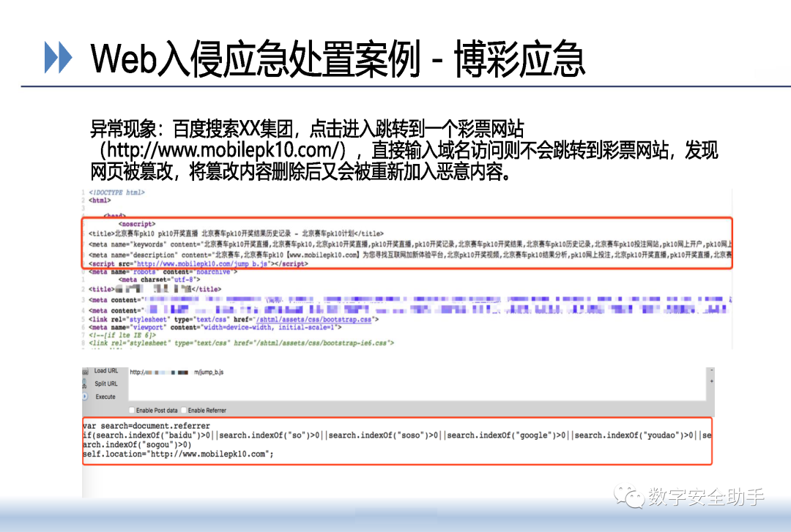Click the meta name="description" source line

(409, 255)
